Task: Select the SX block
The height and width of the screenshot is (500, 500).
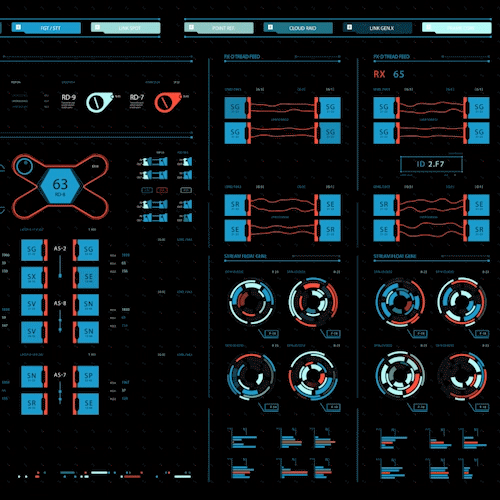Action: [34, 277]
